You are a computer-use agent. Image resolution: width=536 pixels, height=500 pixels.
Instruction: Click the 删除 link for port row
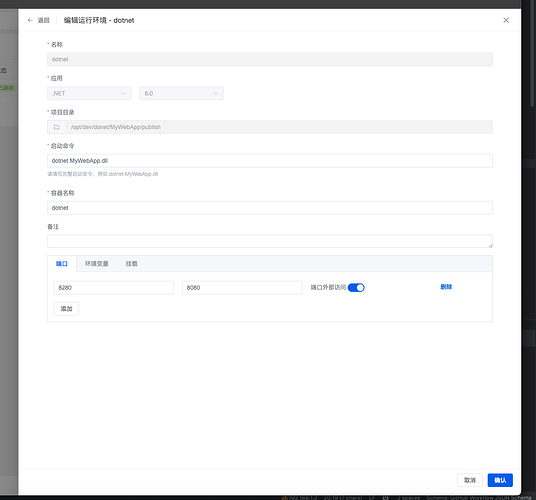tap(446, 287)
